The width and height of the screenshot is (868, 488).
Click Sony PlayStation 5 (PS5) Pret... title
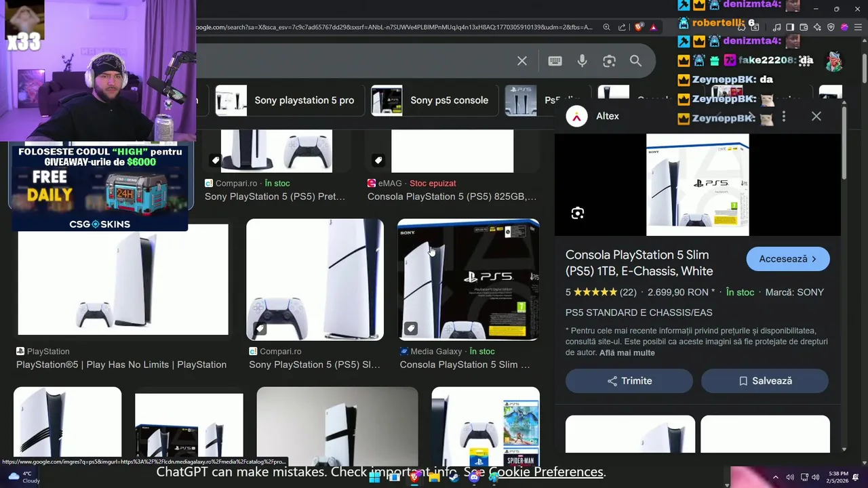[x=275, y=197]
